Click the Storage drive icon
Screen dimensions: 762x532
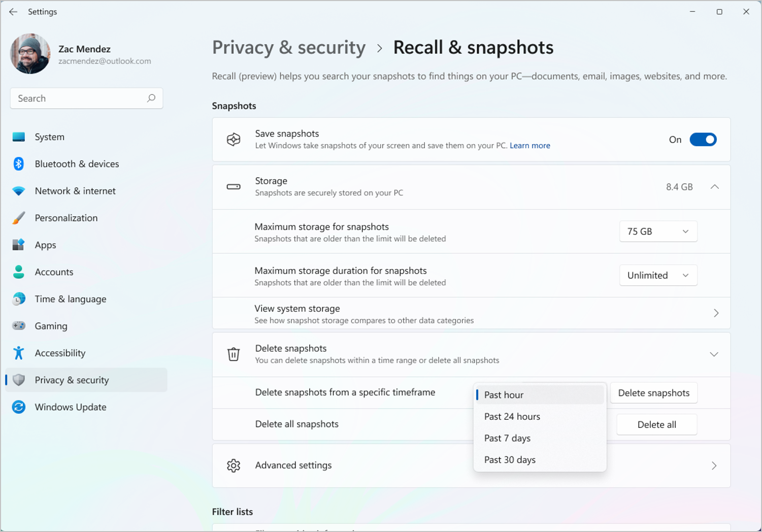234,187
